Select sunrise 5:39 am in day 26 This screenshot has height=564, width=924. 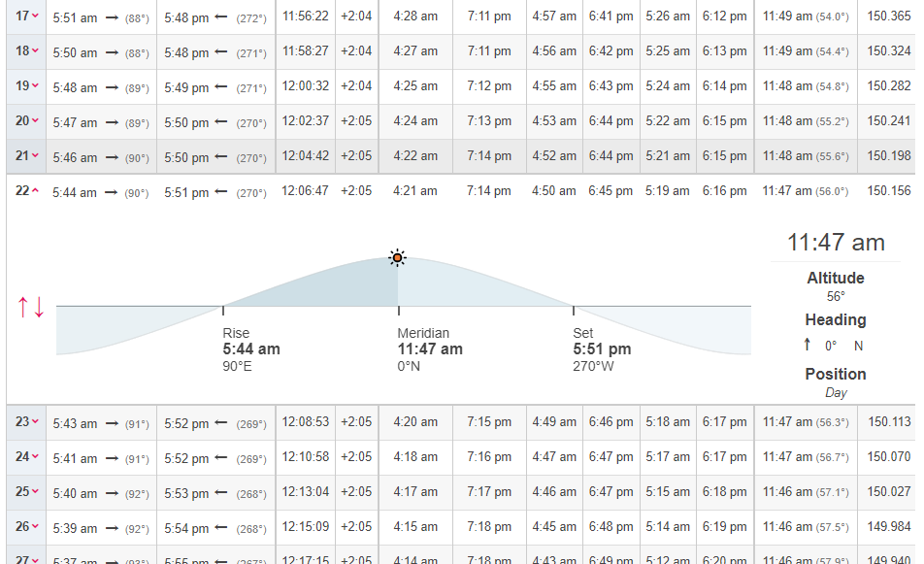(75, 529)
